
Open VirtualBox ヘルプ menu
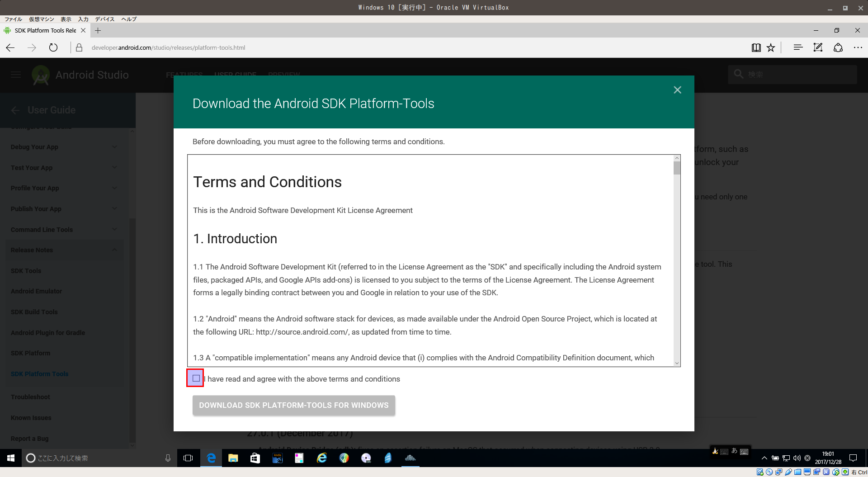click(129, 19)
